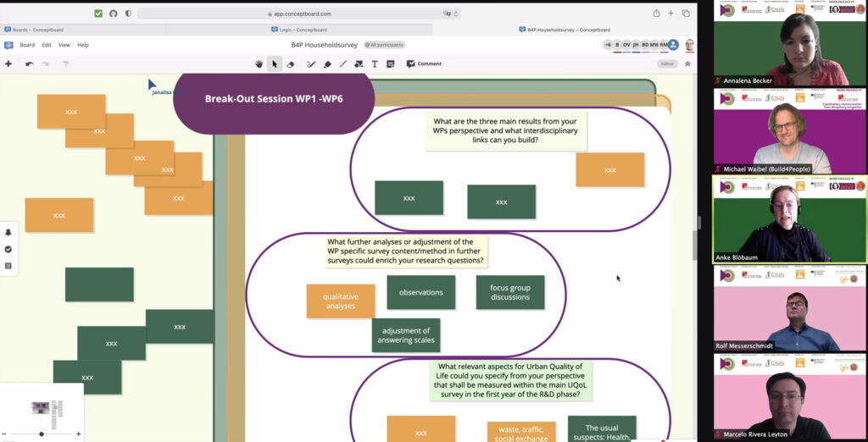Select the text T tool
Screen dimensions: 868x442
375,64
